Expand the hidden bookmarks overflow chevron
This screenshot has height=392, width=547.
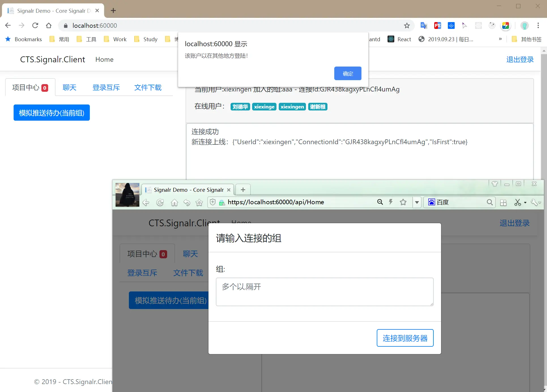(x=500, y=39)
